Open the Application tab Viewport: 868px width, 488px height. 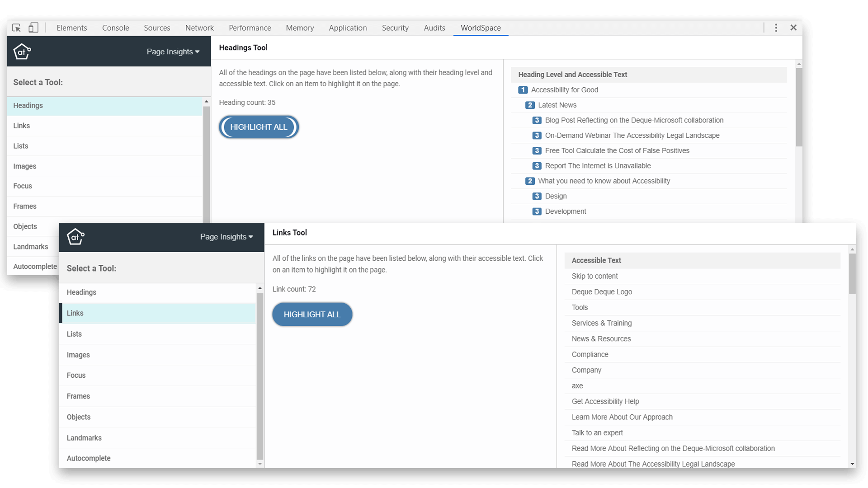coord(348,28)
